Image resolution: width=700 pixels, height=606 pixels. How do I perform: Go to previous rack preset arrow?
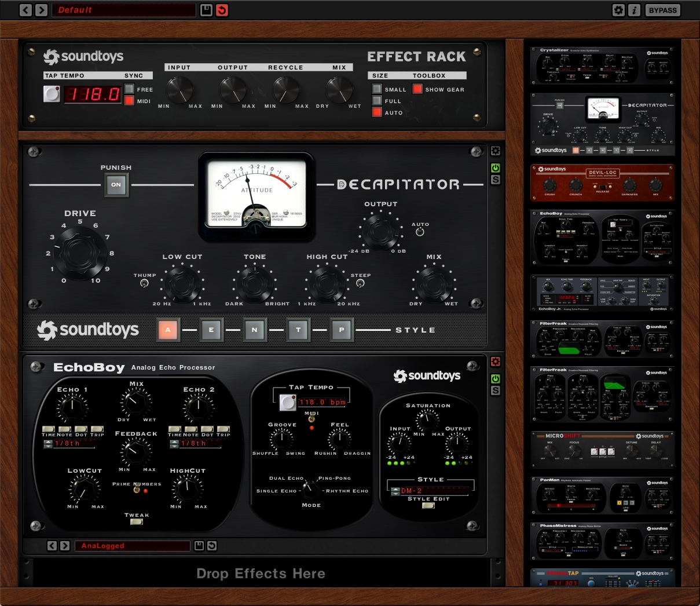(x=25, y=10)
